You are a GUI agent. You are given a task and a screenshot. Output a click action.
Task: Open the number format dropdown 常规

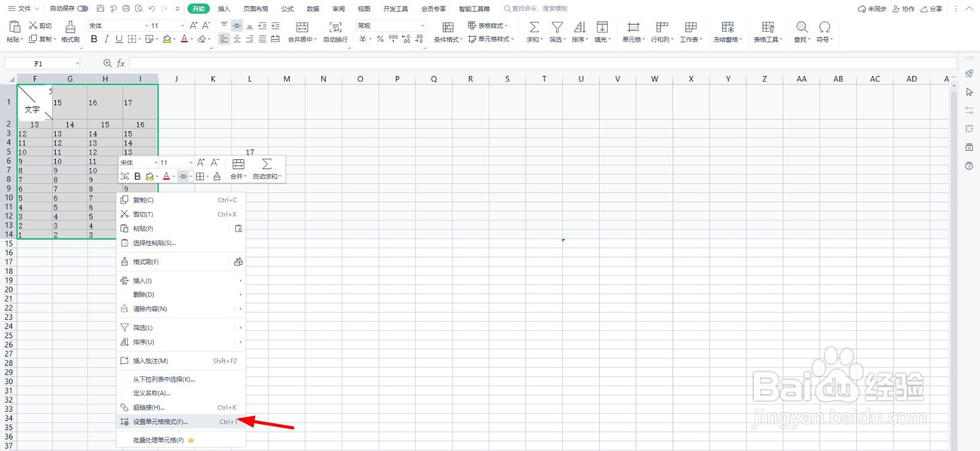click(x=423, y=26)
